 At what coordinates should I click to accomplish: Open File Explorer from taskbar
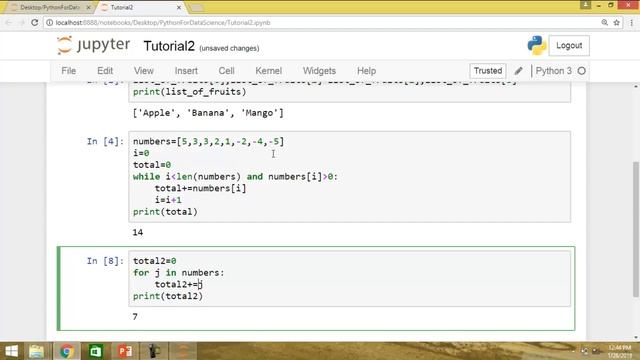point(36,351)
